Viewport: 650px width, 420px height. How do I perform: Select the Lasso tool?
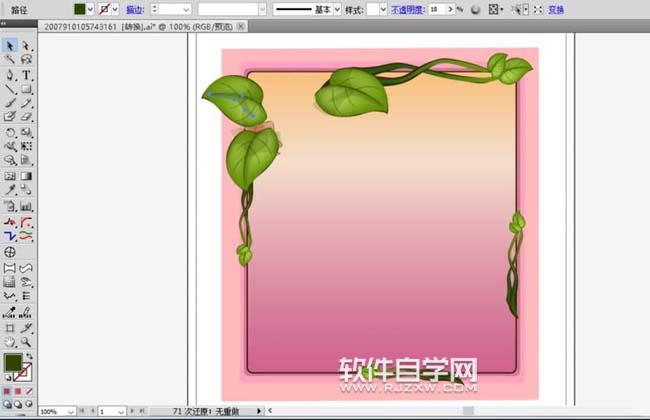point(26,59)
